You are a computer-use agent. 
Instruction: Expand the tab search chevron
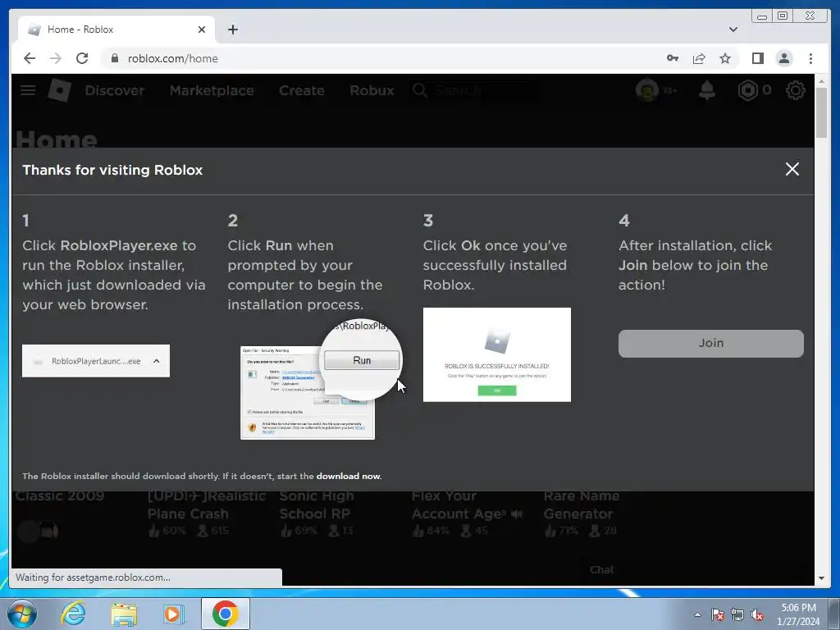click(x=733, y=30)
